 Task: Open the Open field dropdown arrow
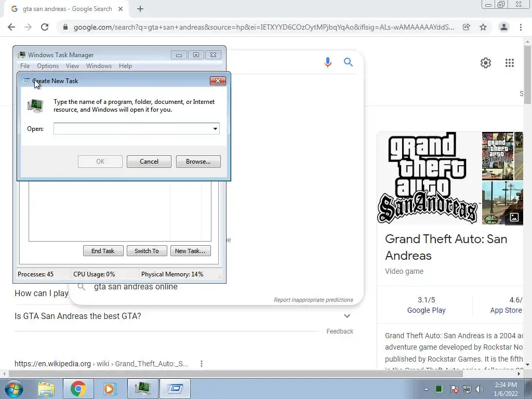215,129
